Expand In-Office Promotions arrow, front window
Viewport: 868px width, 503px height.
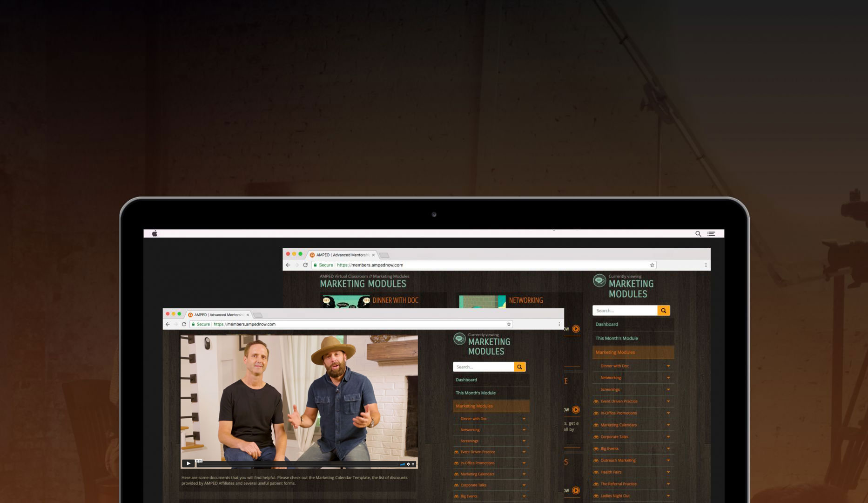[524, 463]
